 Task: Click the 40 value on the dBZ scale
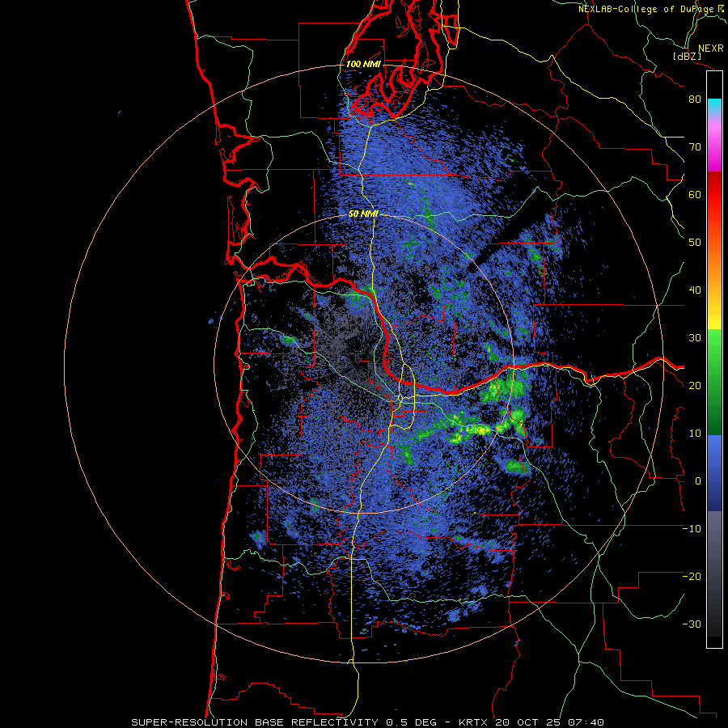click(x=695, y=290)
